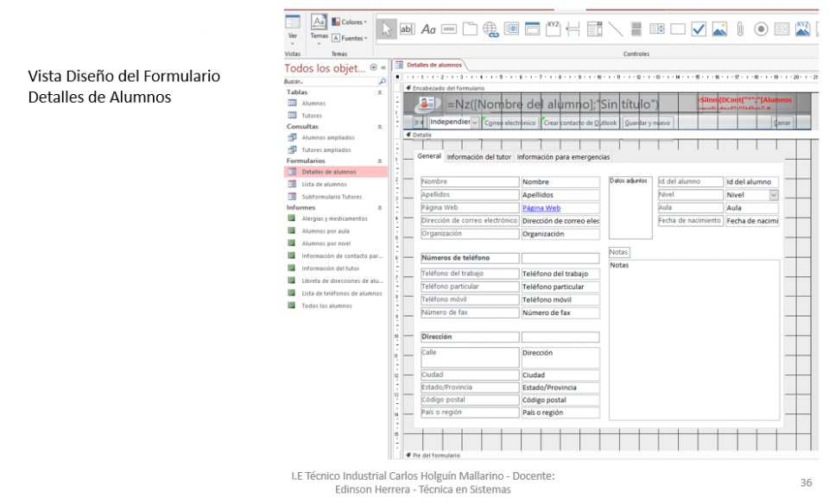Open the Nivel combo box dropdown arrow
Screen dimensions: 829x504
(x=773, y=195)
